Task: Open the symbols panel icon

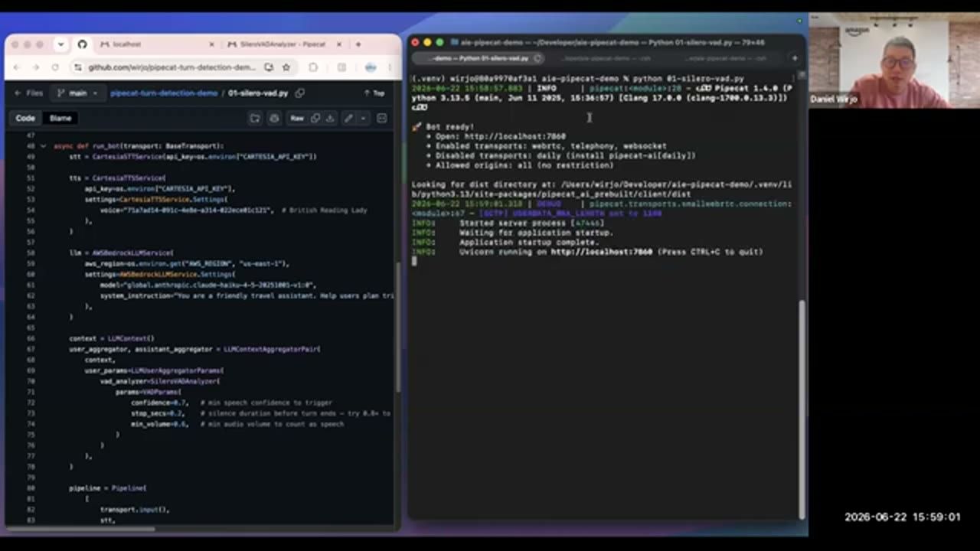Action: point(382,118)
